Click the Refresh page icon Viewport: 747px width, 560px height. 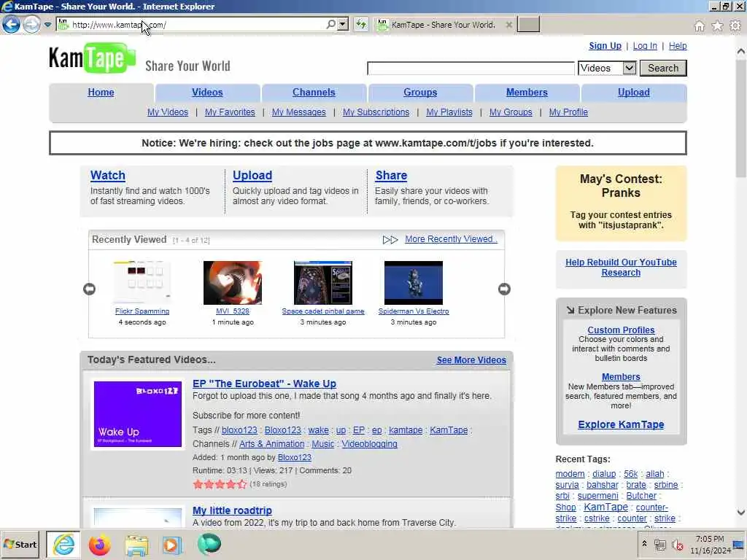(x=361, y=24)
